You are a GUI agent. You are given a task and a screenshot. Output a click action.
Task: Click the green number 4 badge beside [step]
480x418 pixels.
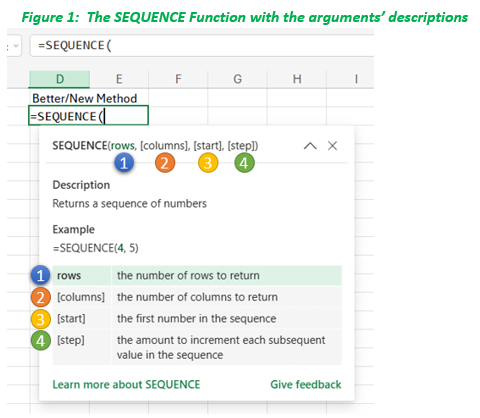pos(40,341)
